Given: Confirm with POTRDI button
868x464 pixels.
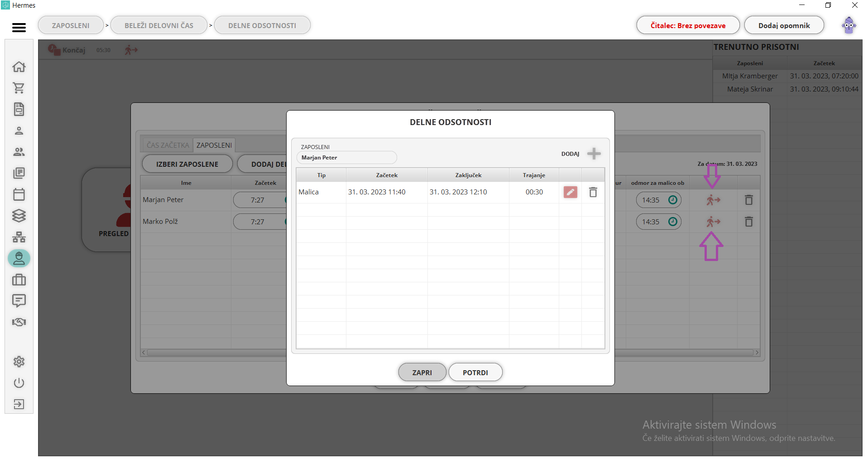Looking at the screenshot, I should (475, 372).
